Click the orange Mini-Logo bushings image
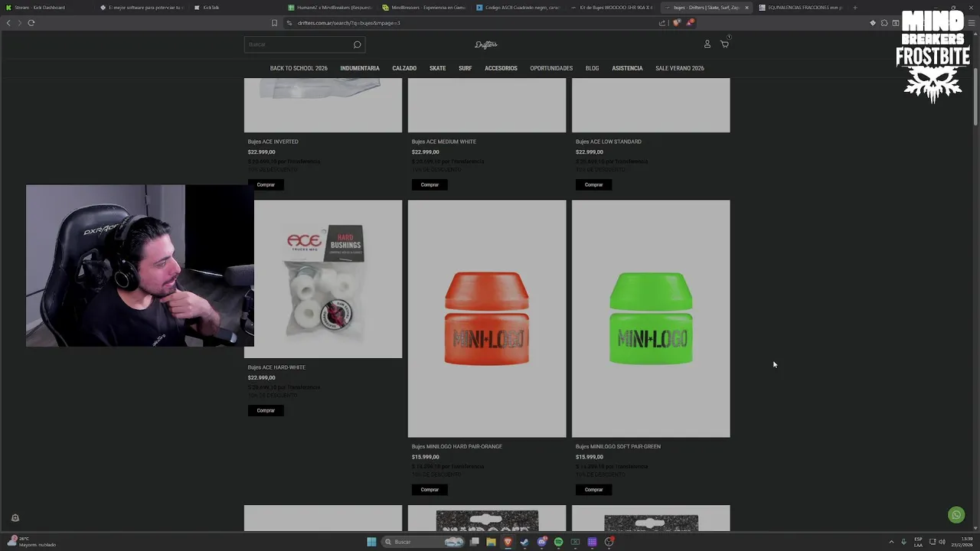This screenshot has width=980, height=551. (x=487, y=319)
